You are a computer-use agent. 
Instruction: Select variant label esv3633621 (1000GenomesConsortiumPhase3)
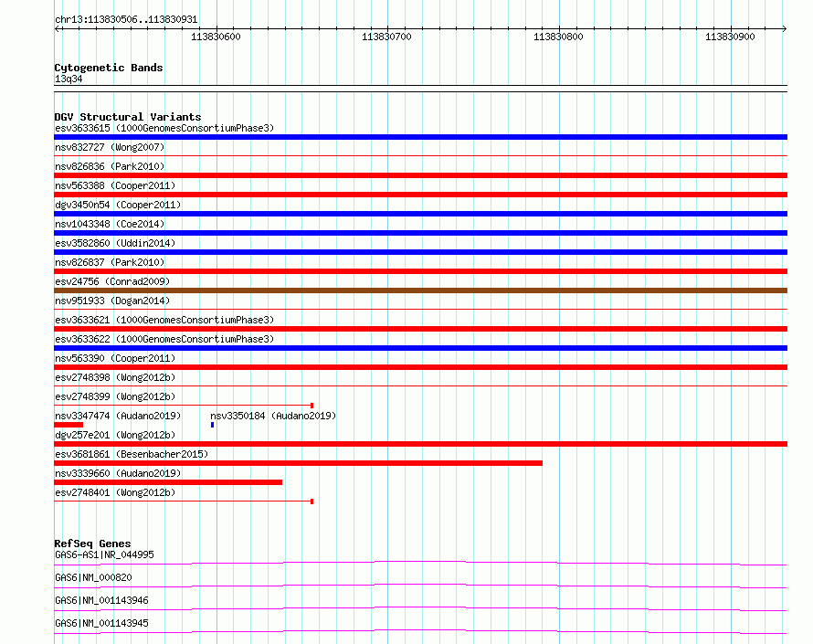point(164,320)
